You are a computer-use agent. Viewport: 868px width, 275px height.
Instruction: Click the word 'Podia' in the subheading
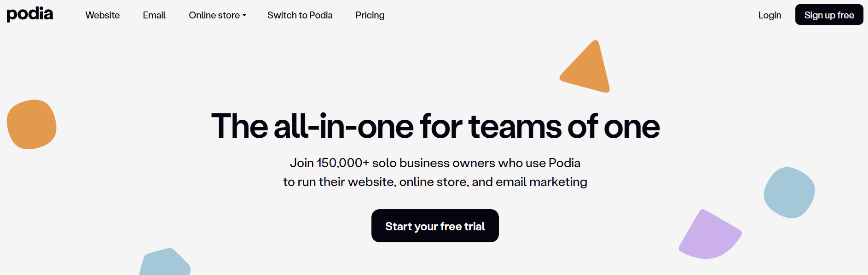[564, 163]
